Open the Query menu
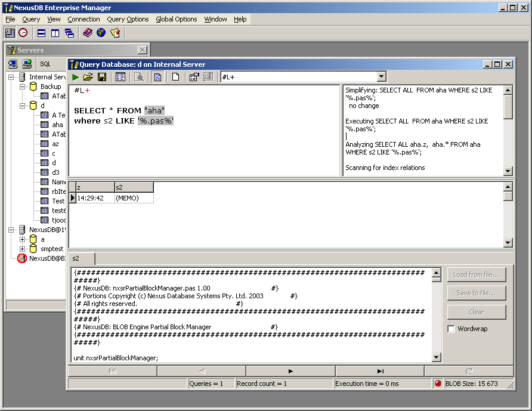 click(x=31, y=19)
